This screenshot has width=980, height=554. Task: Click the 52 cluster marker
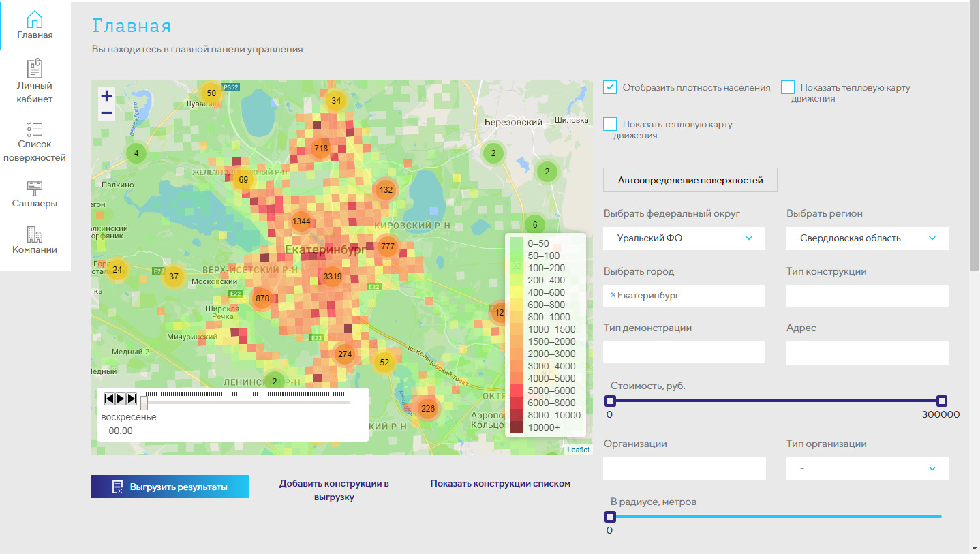click(x=384, y=363)
